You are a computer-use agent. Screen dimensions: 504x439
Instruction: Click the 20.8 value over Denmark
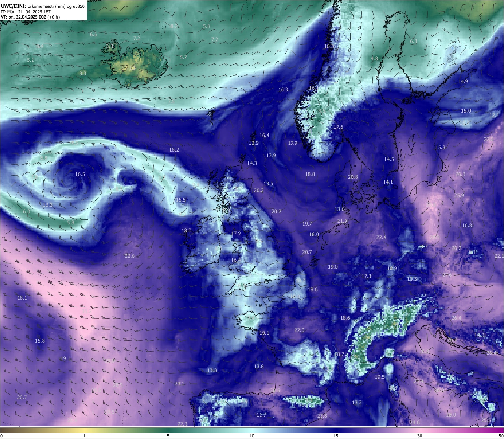tap(353, 177)
